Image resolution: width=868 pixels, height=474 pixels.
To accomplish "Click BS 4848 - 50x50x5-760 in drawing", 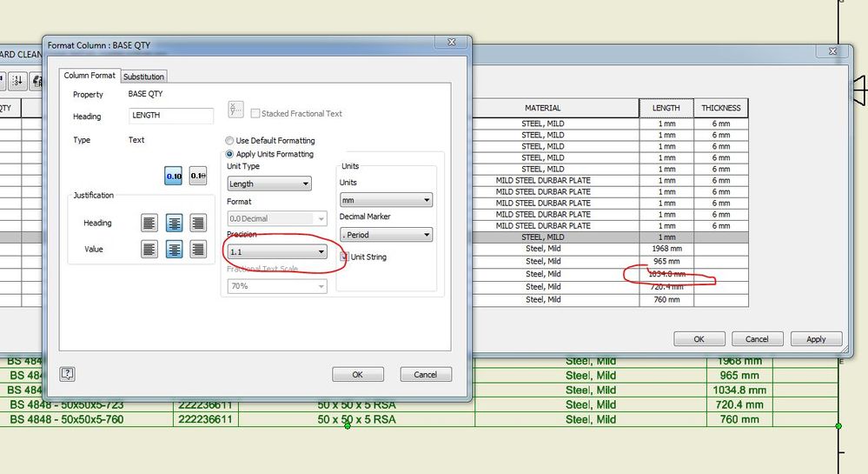I will point(66,420).
